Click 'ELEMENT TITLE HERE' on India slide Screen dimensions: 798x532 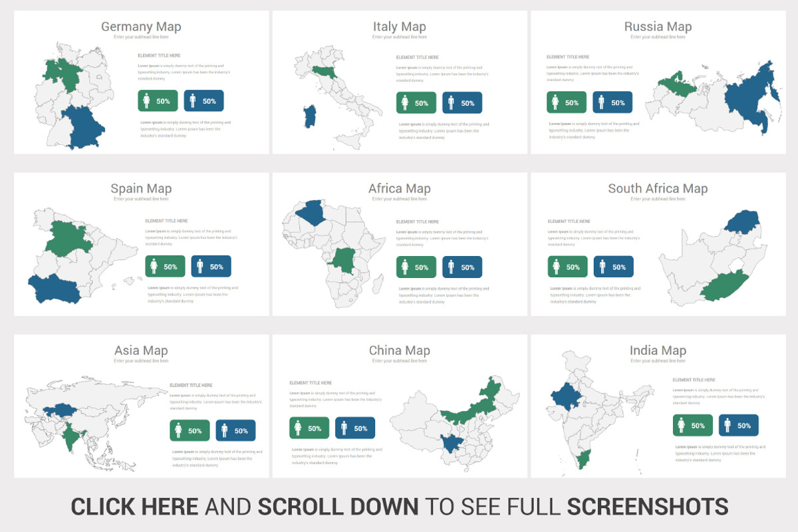694,380
